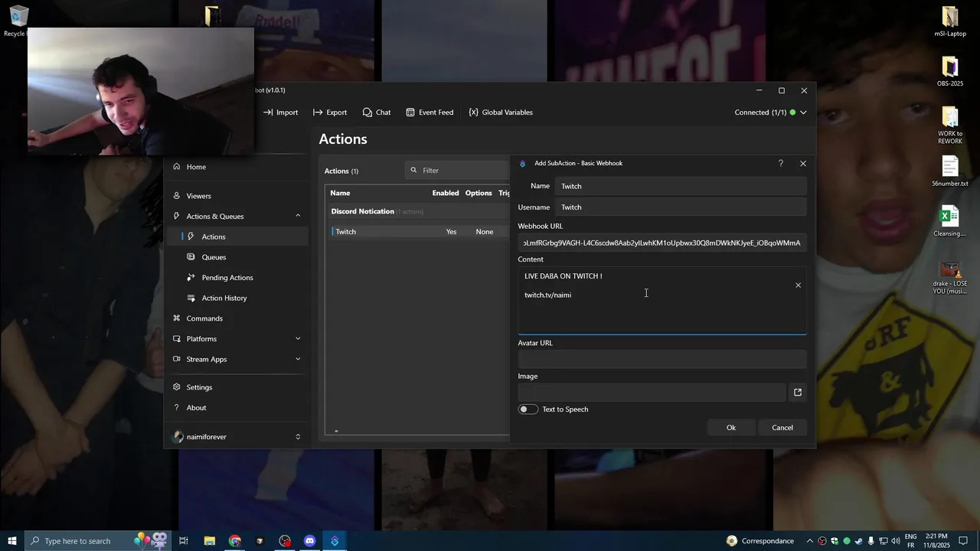Select the Discord Notication group row
This screenshot has width=980, height=551.
click(417, 211)
